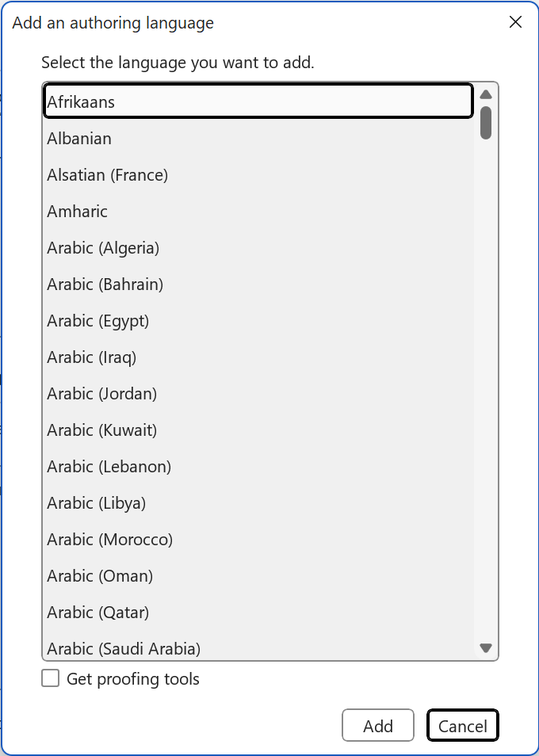The width and height of the screenshot is (539, 756).
Task: Select Arabic (Lebanon)
Action: (x=258, y=466)
